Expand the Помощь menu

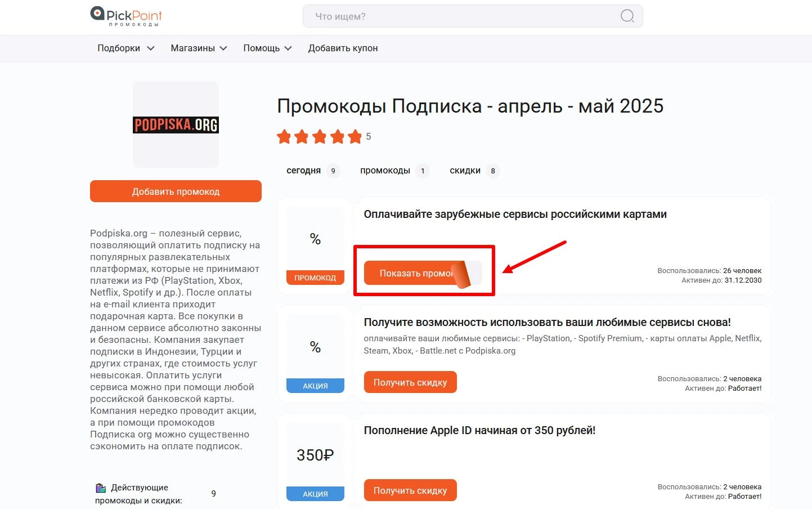(x=267, y=48)
